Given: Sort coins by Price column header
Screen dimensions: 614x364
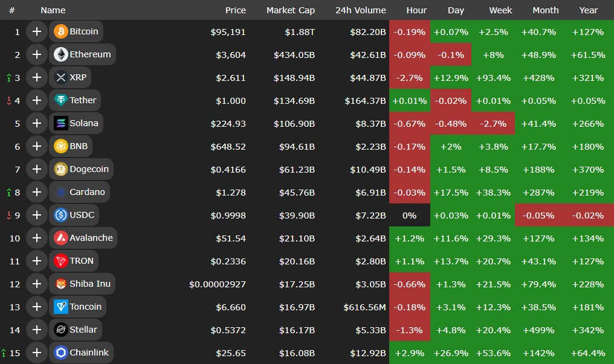Looking at the screenshot, I should 235,10.
